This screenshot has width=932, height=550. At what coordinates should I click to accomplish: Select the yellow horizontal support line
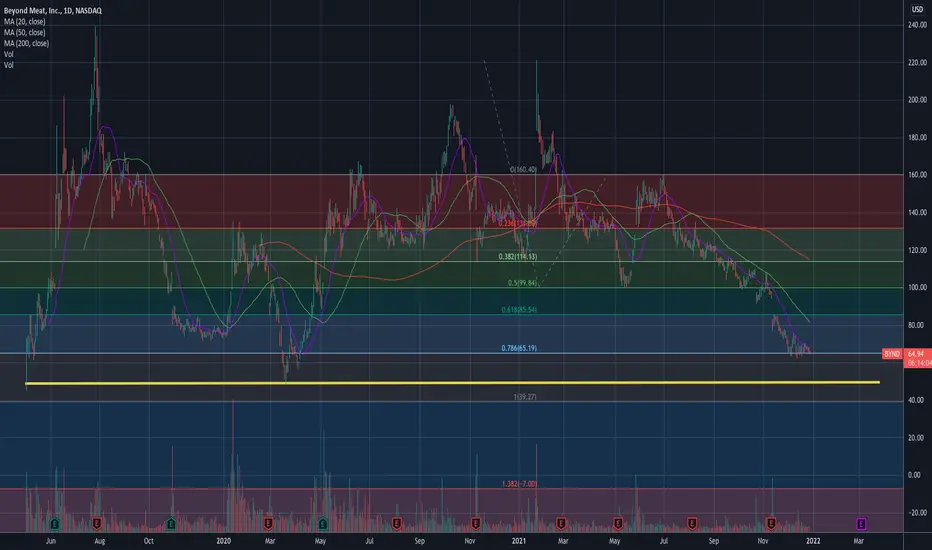click(x=452, y=383)
